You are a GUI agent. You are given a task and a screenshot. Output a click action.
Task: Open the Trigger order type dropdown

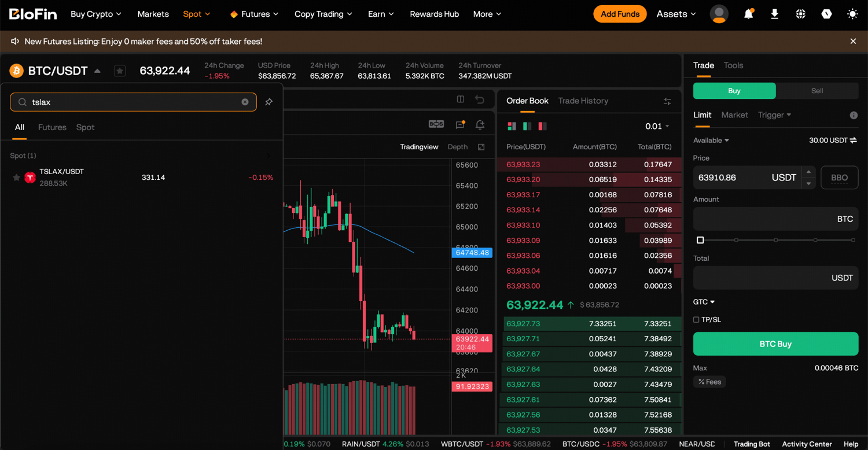pos(774,115)
